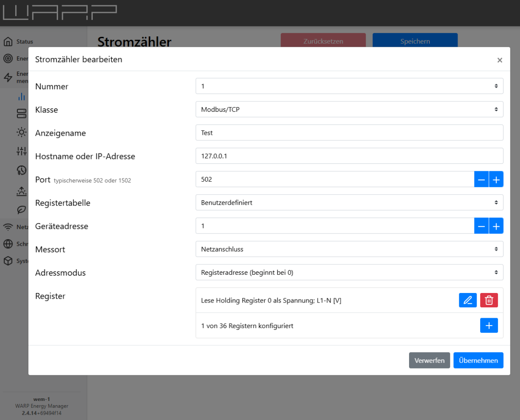The width and height of the screenshot is (520, 420).
Task: Open the Nummer dropdown
Action: pos(349,86)
